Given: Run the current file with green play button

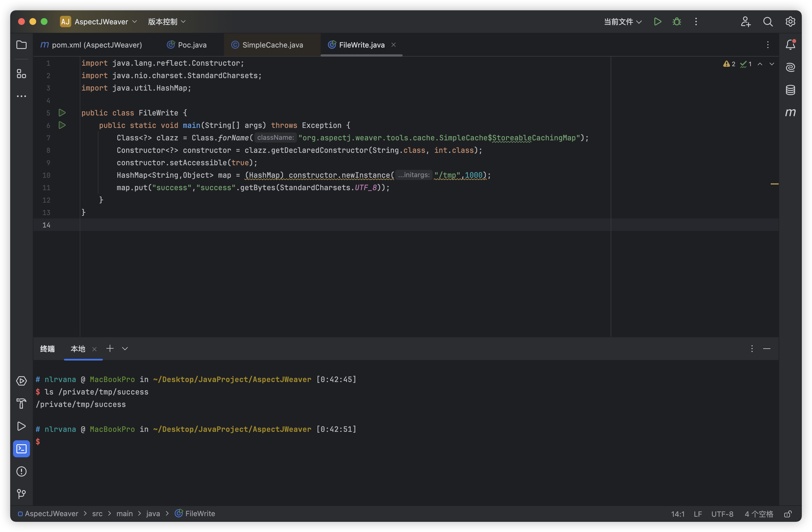Looking at the screenshot, I should point(657,22).
